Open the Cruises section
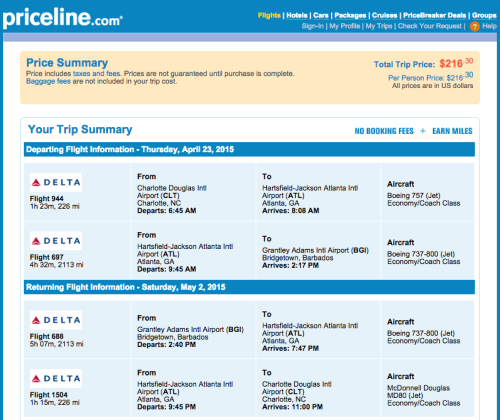This screenshot has width=500, height=420. [384, 15]
